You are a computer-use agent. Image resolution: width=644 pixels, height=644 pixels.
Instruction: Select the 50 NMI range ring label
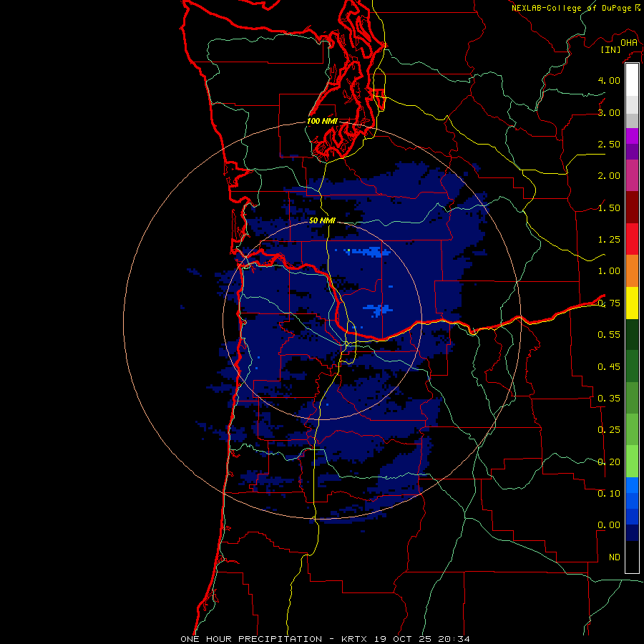pos(322,220)
